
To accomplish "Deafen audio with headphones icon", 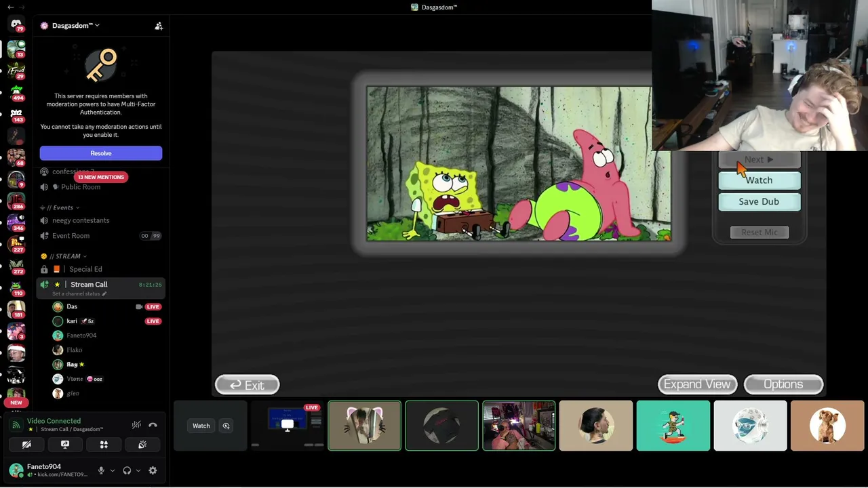I will [x=127, y=470].
